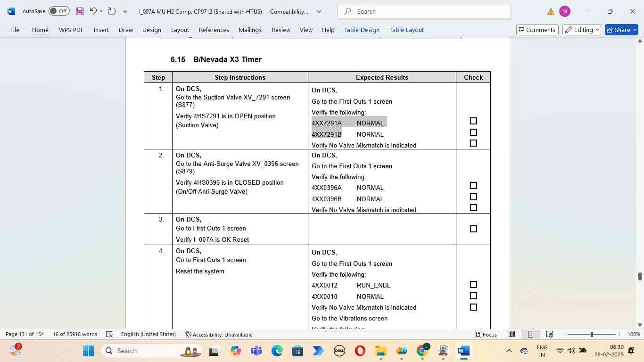Click the zoom slider handle
Screen dimensions: 644x362
pyautogui.click(x=592, y=334)
